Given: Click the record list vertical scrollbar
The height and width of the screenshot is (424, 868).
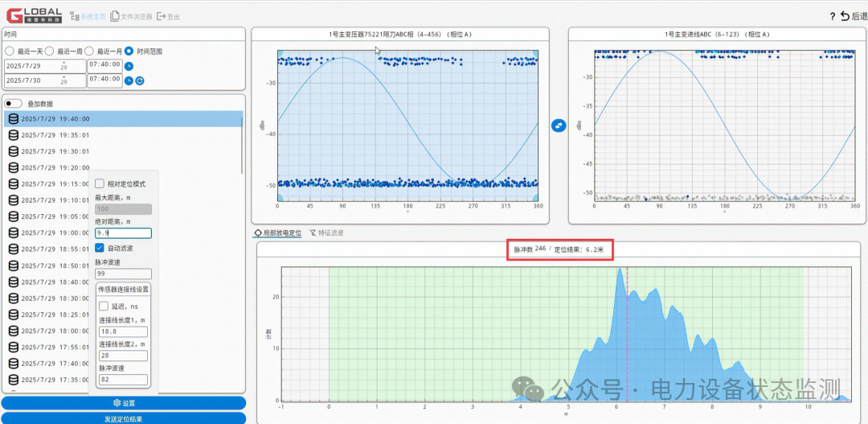Looking at the screenshot, I should [x=243, y=144].
